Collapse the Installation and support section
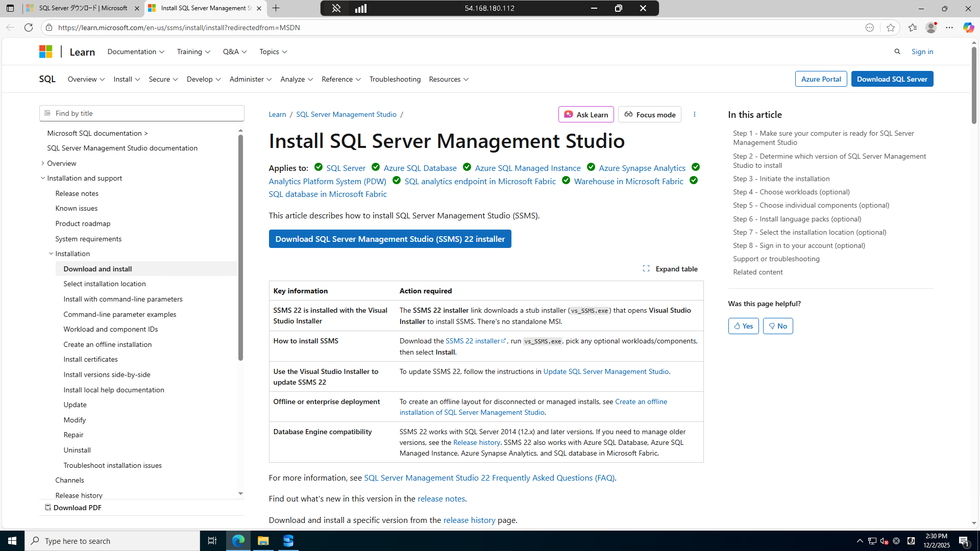Screen dimensions: 980x551 click(43, 178)
